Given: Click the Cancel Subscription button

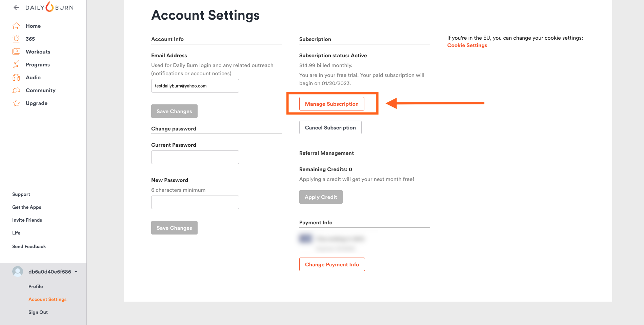Looking at the screenshot, I should pyautogui.click(x=330, y=127).
